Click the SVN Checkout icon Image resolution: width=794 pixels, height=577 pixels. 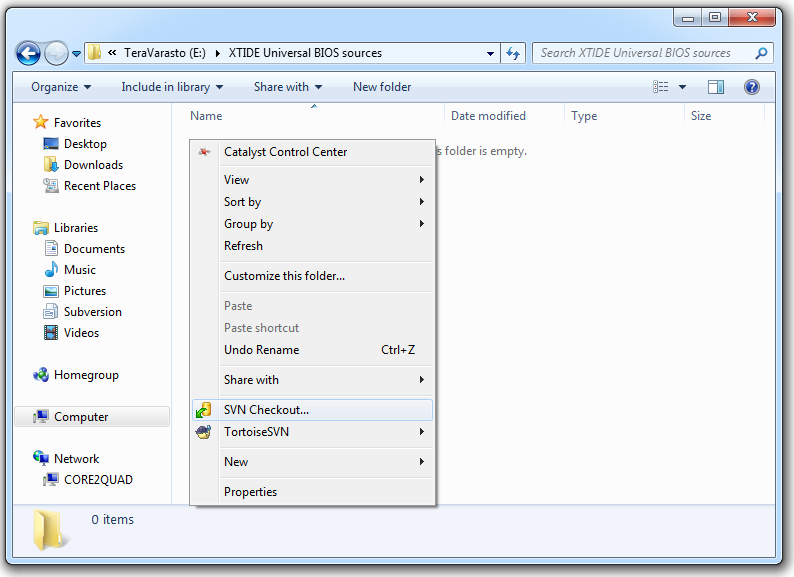(x=204, y=410)
